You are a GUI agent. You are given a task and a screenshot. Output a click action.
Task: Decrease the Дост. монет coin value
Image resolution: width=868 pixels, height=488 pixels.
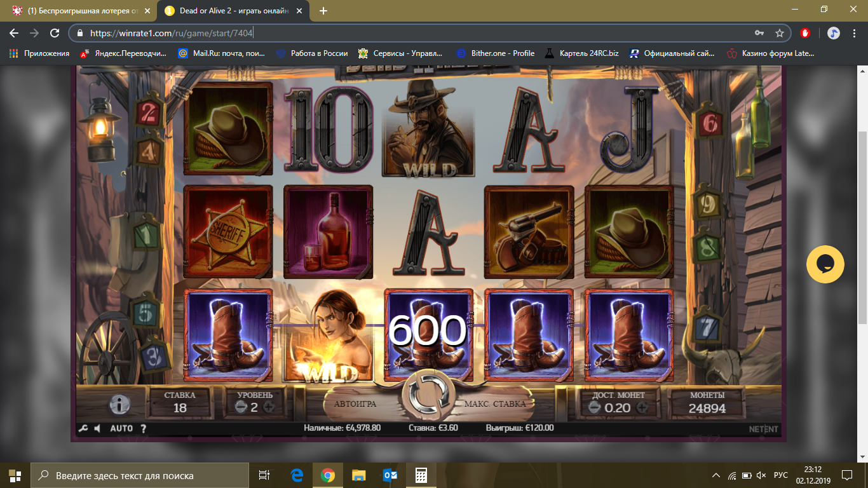[x=593, y=407]
